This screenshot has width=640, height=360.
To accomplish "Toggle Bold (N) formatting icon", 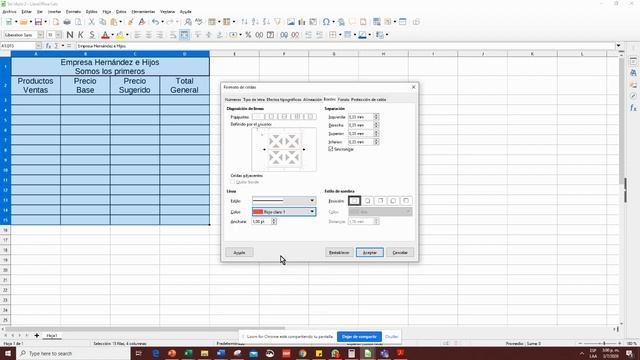I will click(x=70, y=35).
